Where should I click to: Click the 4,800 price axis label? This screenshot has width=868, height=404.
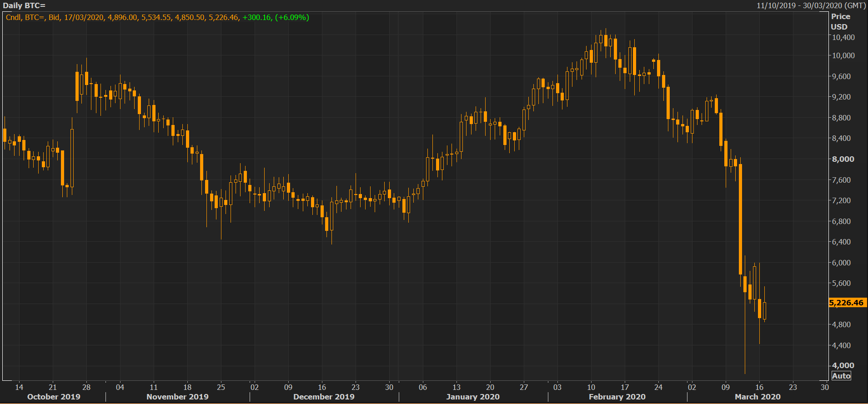pos(841,324)
